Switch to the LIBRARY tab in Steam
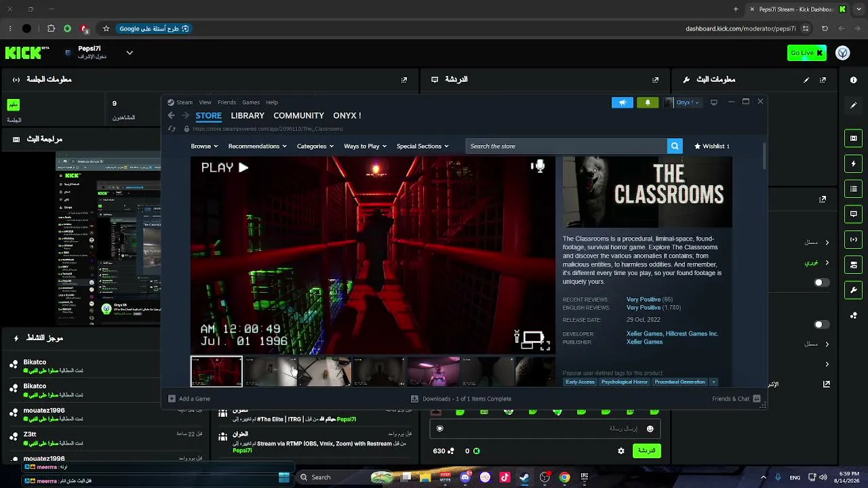The height and width of the screenshot is (488, 868). click(x=248, y=116)
